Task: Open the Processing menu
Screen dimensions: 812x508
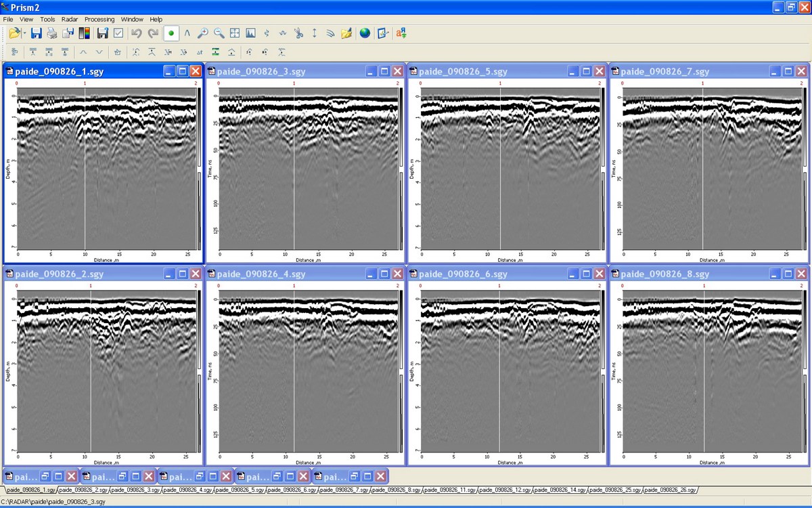Action: [99, 19]
